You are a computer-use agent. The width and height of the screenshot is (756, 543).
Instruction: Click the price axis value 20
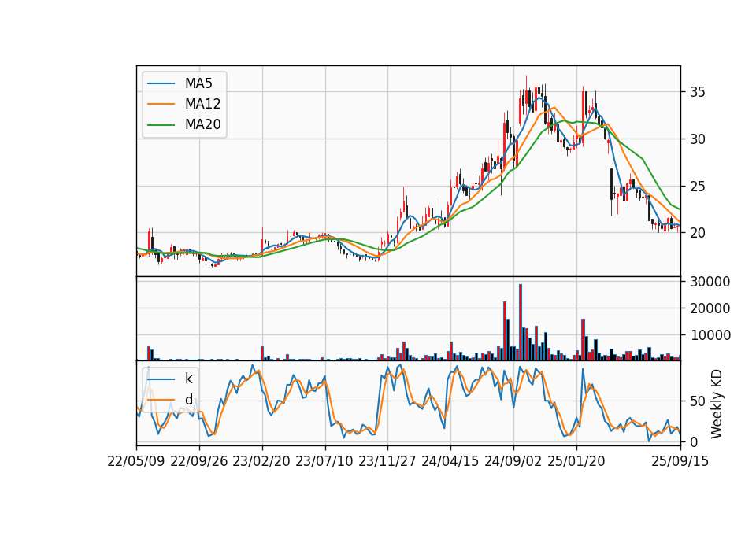698,233
